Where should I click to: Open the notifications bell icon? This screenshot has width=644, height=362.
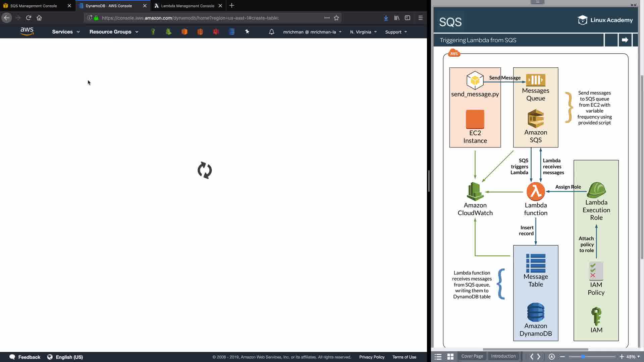272,32
